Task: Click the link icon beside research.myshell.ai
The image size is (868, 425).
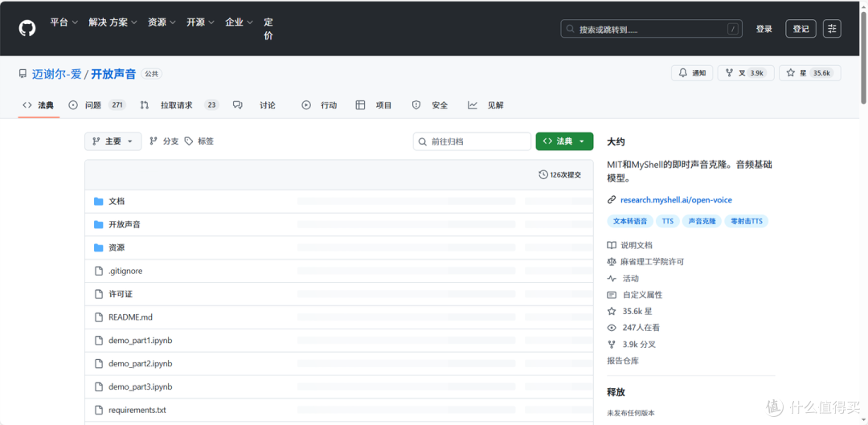Action: click(612, 200)
